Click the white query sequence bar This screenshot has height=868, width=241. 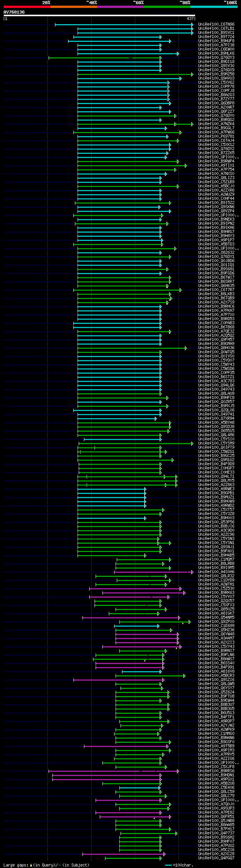pyautogui.click(x=99, y=15)
